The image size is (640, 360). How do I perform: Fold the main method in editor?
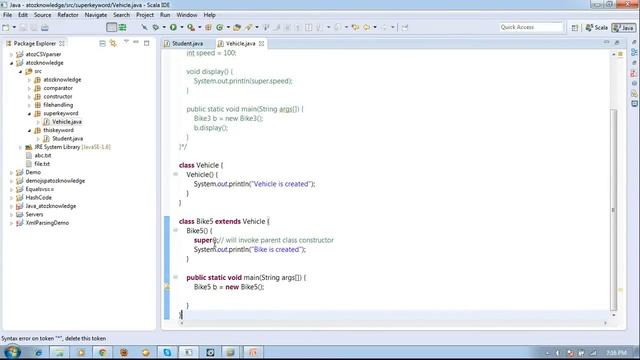pyautogui.click(x=176, y=277)
